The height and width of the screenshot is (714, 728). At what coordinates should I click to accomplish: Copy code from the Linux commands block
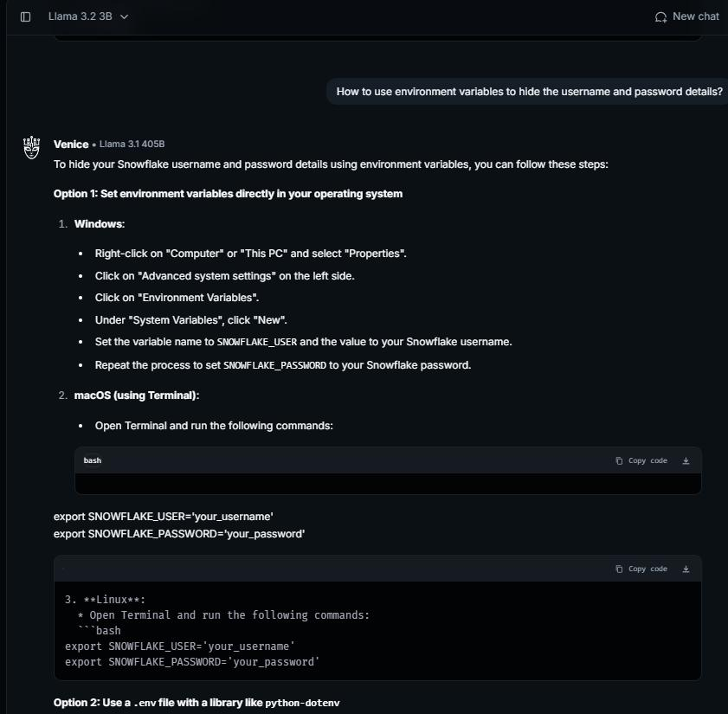point(641,569)
